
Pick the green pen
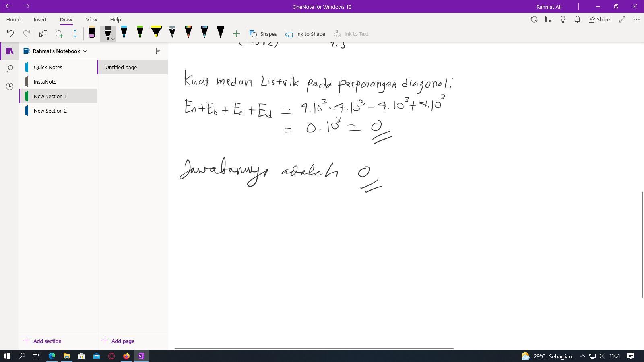tap(140, 32)
